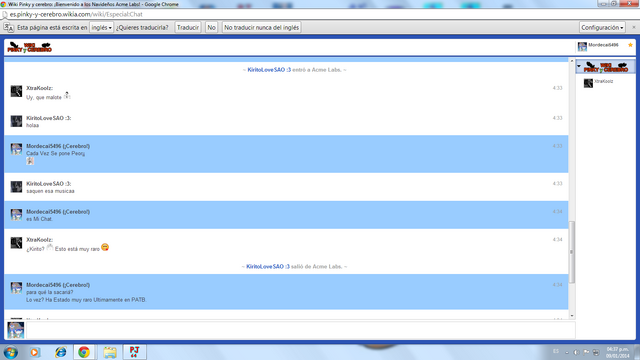Image resolution: width=640 pixels, height=360 pixels.
Task: Open the KiritoLoveSAO :3 entró link
Action: [x=269, y=70]
